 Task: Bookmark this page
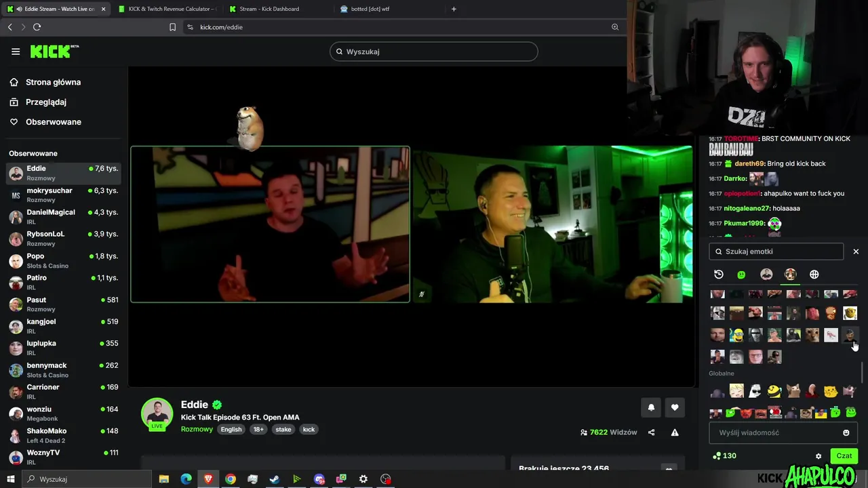tap(172, 27)
